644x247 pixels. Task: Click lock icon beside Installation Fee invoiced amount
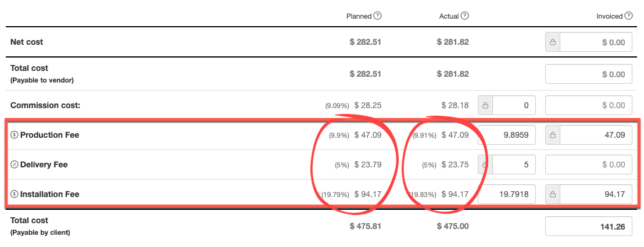(x=553, y=194)
